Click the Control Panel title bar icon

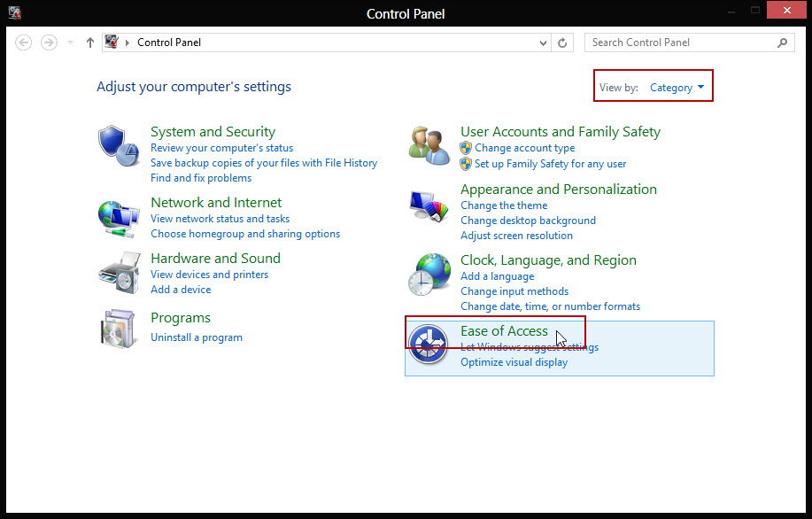(14, 13)
